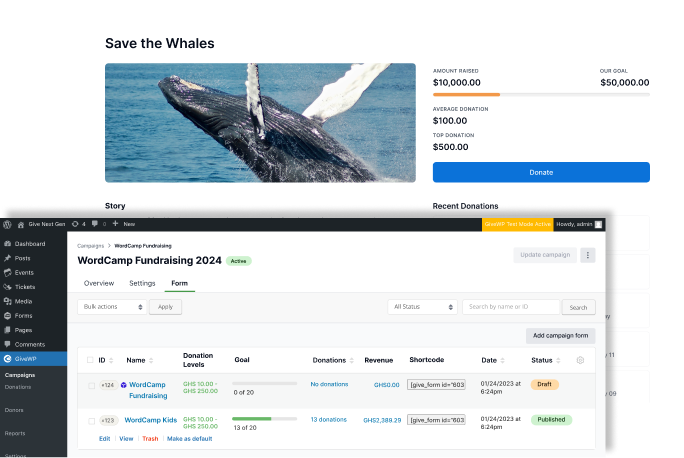Switch to the Overview tab
The image size is (684, 458).
(x=98, y=283)
